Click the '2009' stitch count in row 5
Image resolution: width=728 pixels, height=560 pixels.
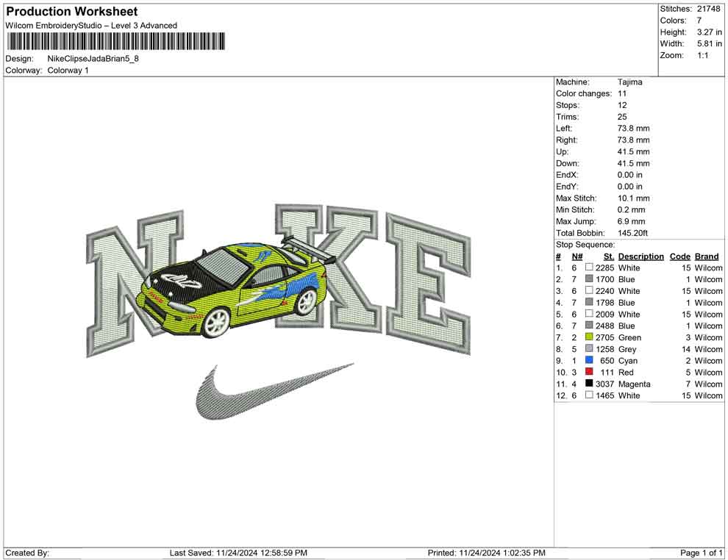pos(605,314)
